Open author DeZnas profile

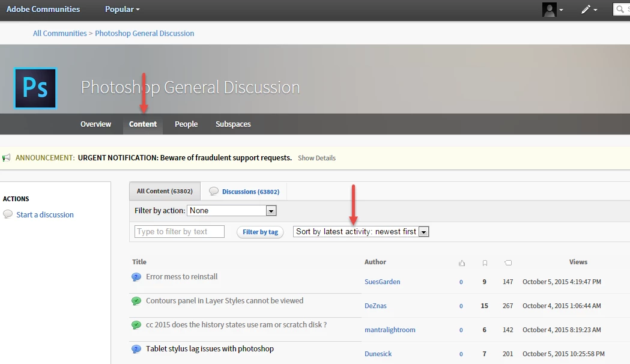(375, 306)
